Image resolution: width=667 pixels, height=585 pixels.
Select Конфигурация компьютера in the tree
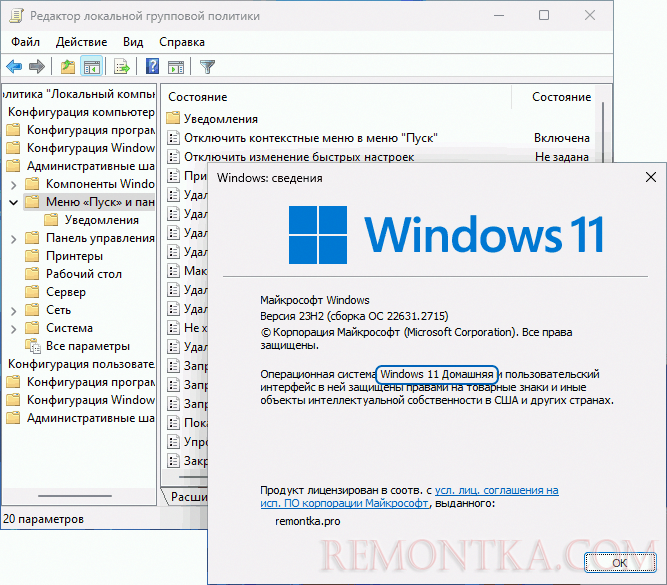click(x=81, y=112)
